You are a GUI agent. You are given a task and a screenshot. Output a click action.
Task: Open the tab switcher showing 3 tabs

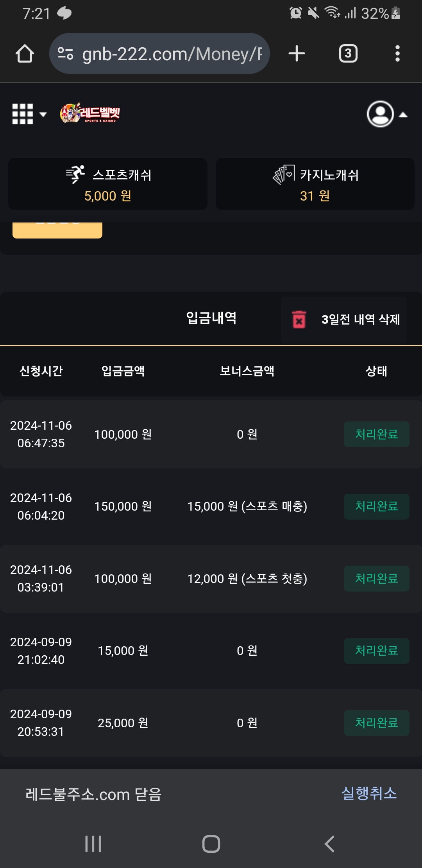(348, 54)
